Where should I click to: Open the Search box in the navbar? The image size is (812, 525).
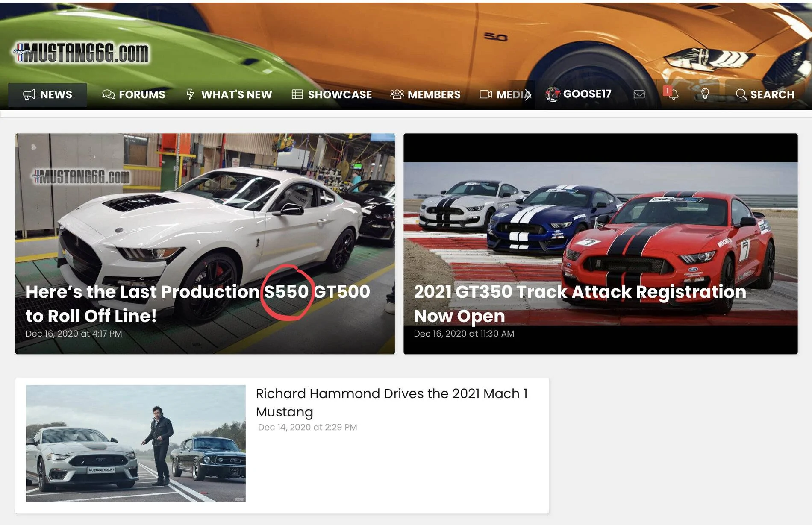coord(765,94)
